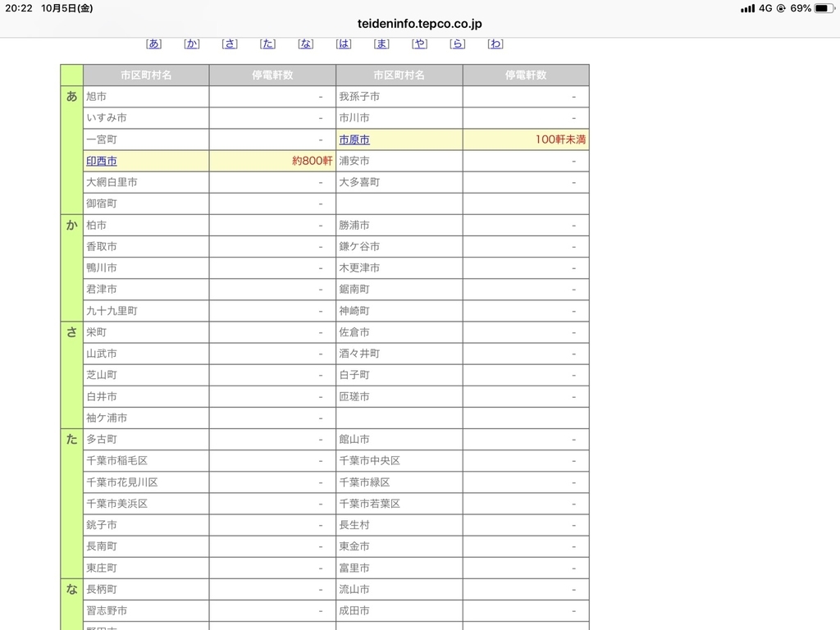Click the いすみ市 row name
The width and height of the screenshot is (840, 630).
tap(107, 118)
